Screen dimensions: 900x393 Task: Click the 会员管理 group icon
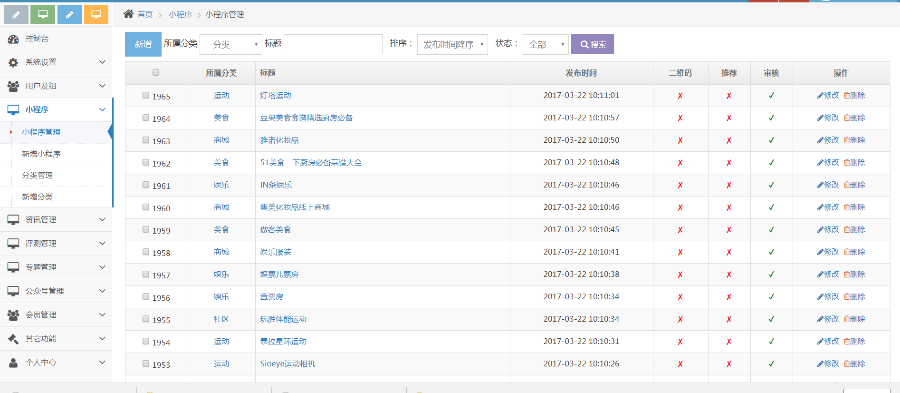(13, 315)
